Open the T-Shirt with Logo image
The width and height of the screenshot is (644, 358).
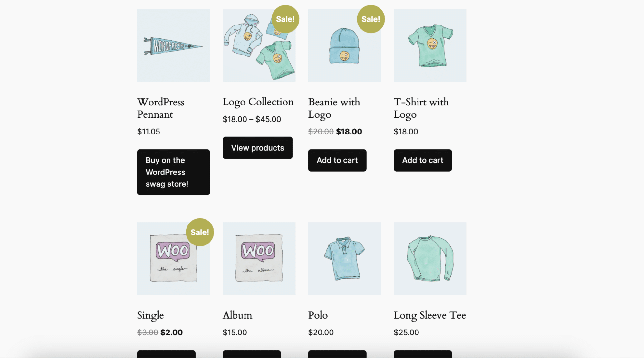pyautogui.click(x=430, y=45)
